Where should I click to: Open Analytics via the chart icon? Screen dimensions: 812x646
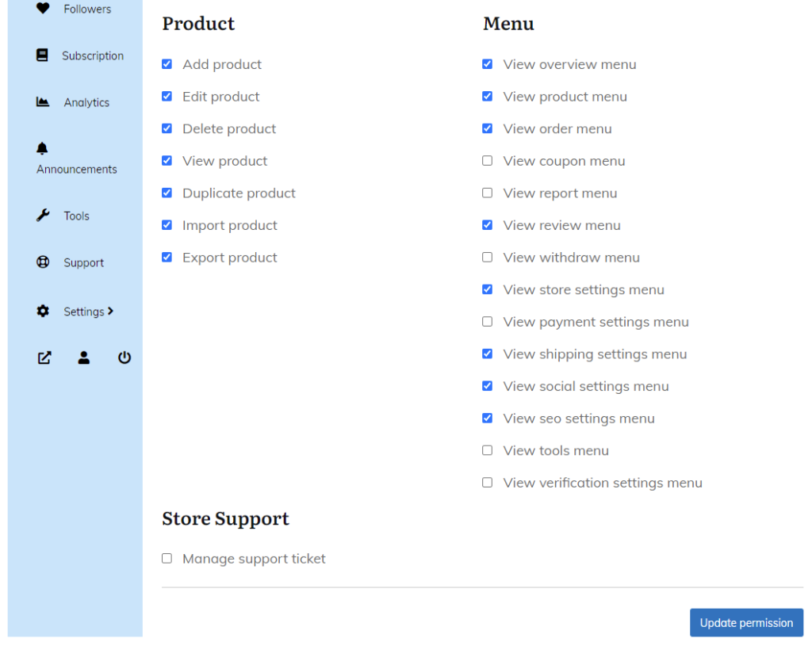click(x=43, y=102)
